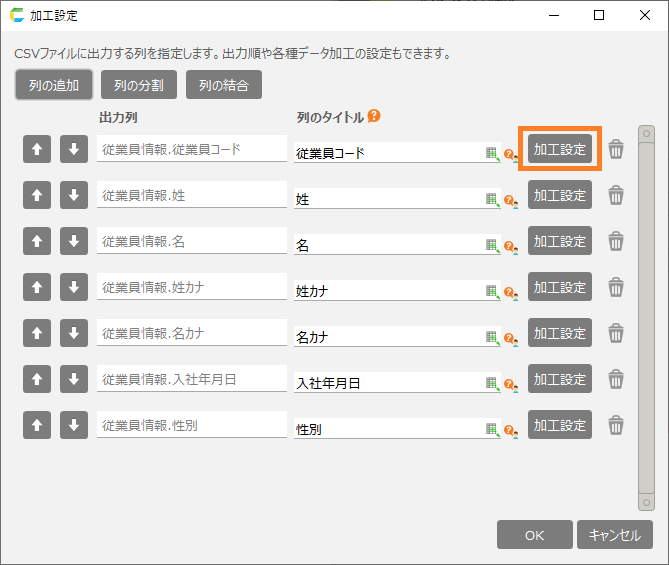Image resolution: width=669 pixels, height=565 pixels.
Task: Move the 入社年月日 row up
Action: coord(36,379)
